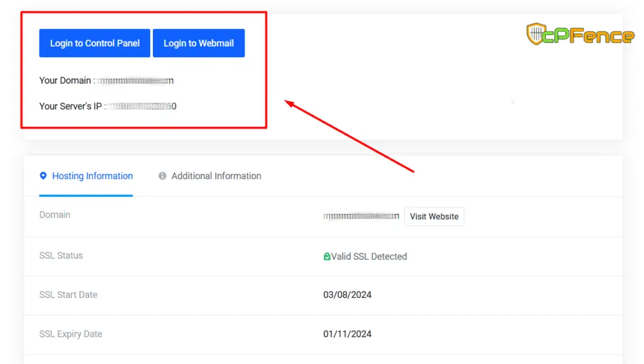This screenshot has height=364, width=644.
Task: Select the SSL start date 03/08/2024
Action: click(347, 295)
